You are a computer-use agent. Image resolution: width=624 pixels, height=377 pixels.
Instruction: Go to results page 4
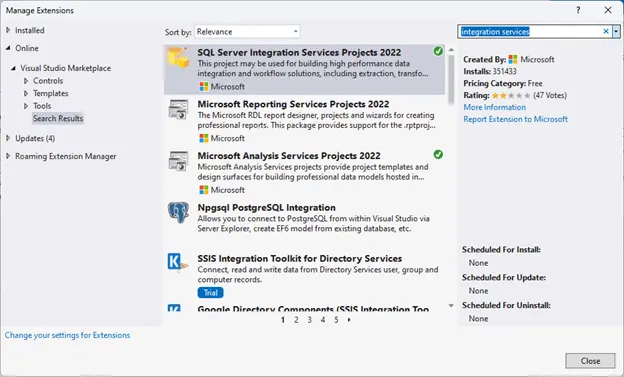(323, 320)
